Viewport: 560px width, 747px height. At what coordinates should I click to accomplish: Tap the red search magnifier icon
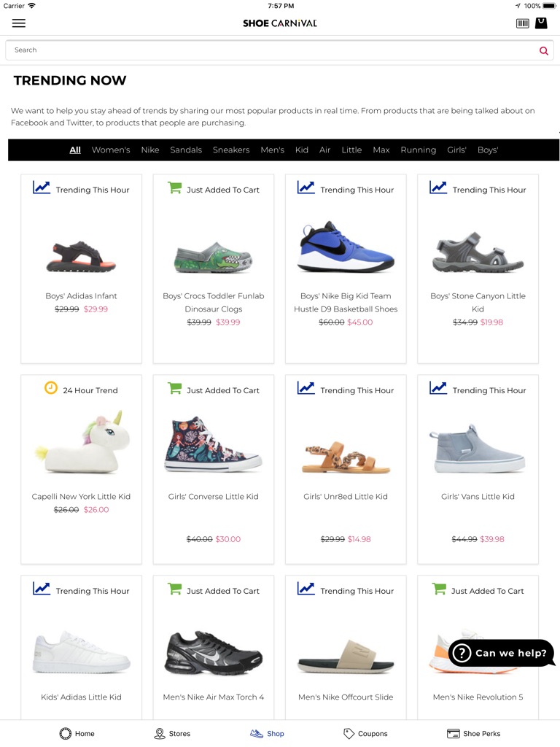click(543, 50)
